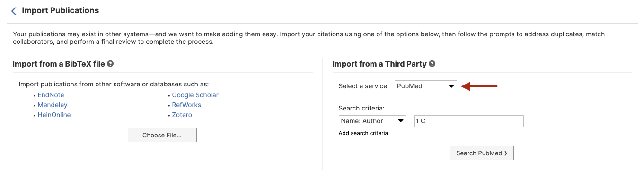Click the Choose File... button
The width and height of the screenshot is (644, 170).
click(x=162, y=135)
